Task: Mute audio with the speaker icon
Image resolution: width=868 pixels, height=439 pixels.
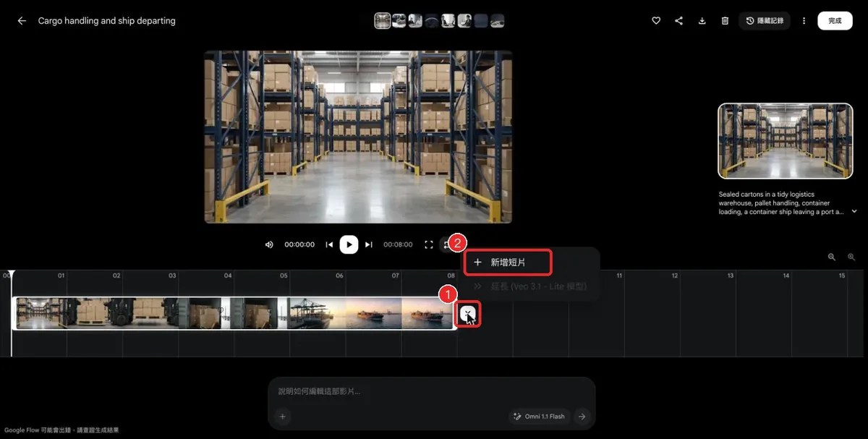Action: (x=269, y=244)
